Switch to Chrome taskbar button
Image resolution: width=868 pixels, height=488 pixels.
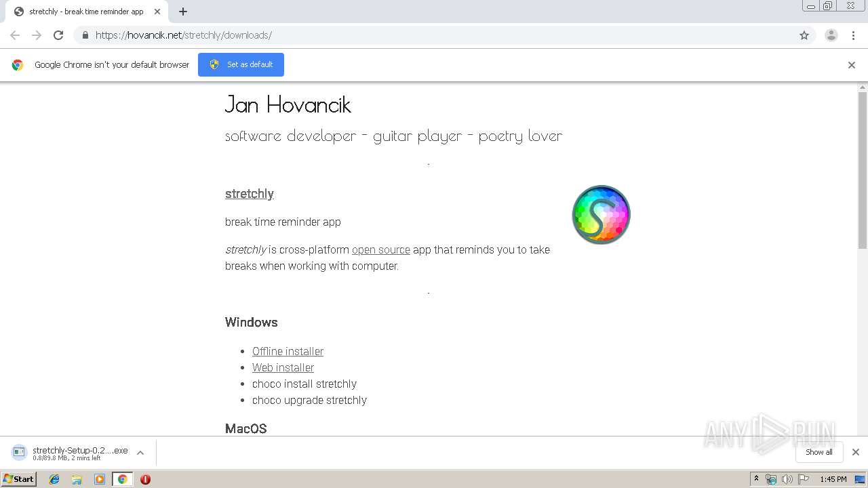[x=122, y=479]
